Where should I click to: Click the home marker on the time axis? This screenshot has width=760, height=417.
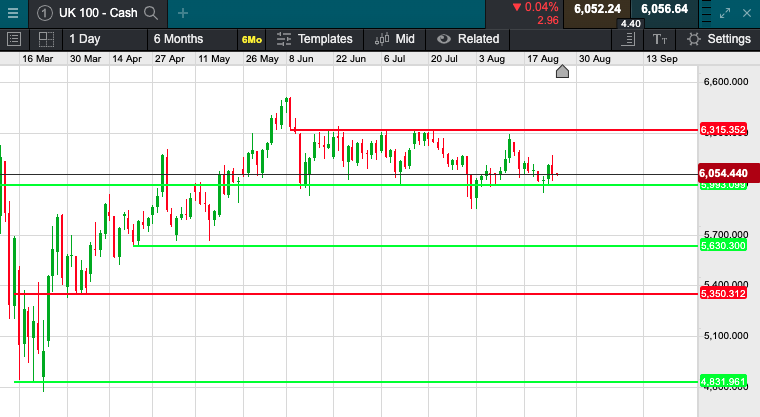[562, 72]
